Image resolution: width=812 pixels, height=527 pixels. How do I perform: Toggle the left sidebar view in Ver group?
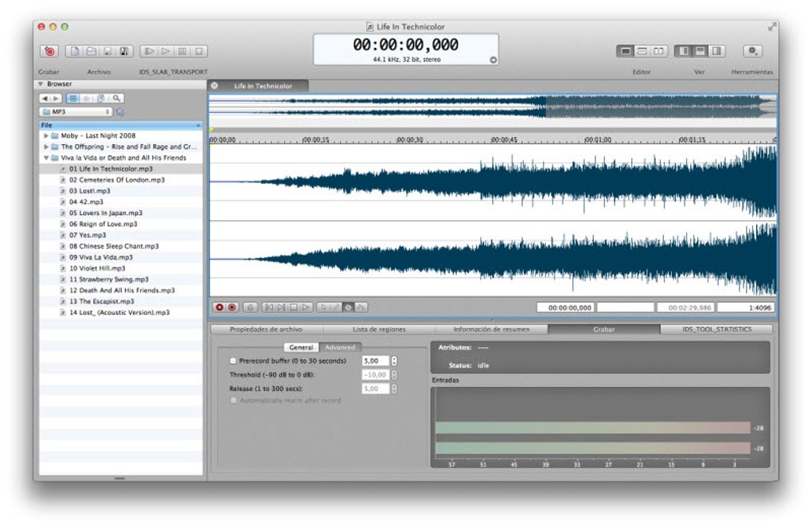(x=683, y=51)
